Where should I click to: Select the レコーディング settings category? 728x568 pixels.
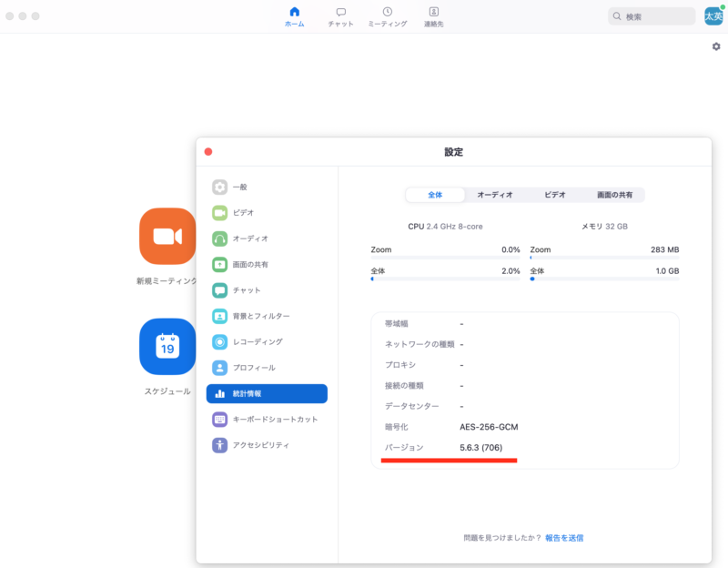[x=267, y=342]
